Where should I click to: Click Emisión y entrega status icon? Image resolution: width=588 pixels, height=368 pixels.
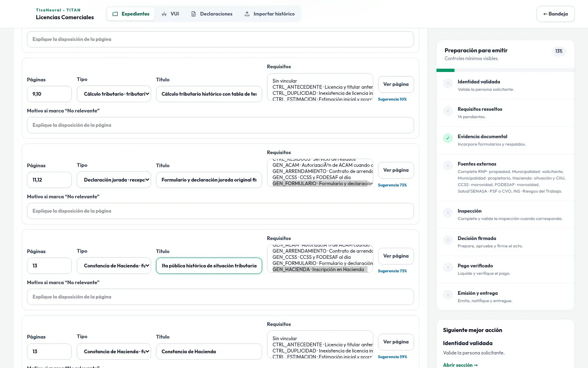(x=448, y=295)
